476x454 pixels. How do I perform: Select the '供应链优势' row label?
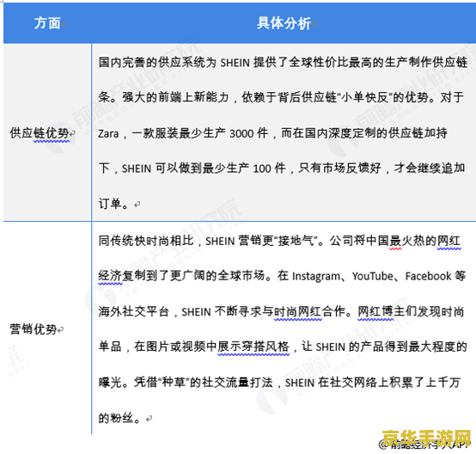tap(40, 133)
